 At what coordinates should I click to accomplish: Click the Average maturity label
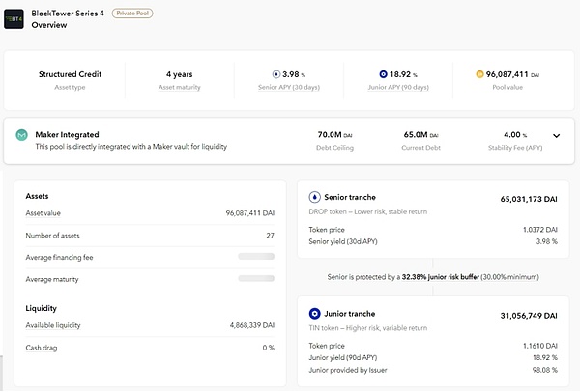coord(52,279)
